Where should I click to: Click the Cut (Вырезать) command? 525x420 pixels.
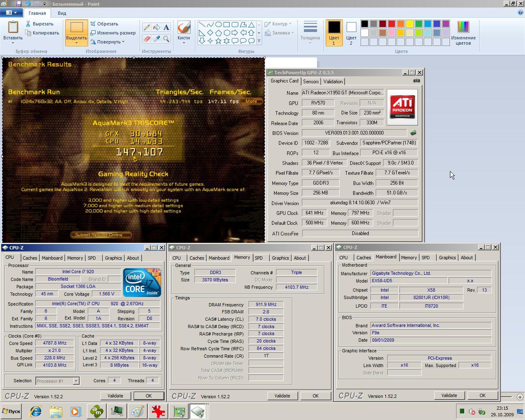[x=39, y=24]
